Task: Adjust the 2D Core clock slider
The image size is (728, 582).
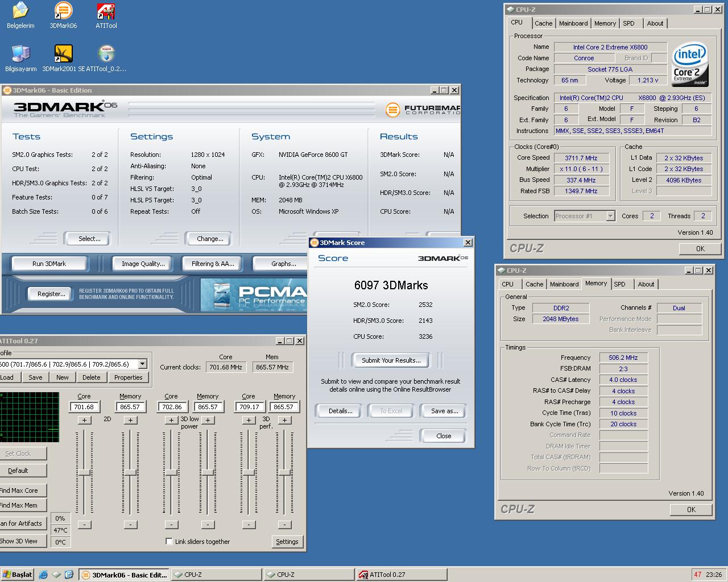Action: coord(84,472)
